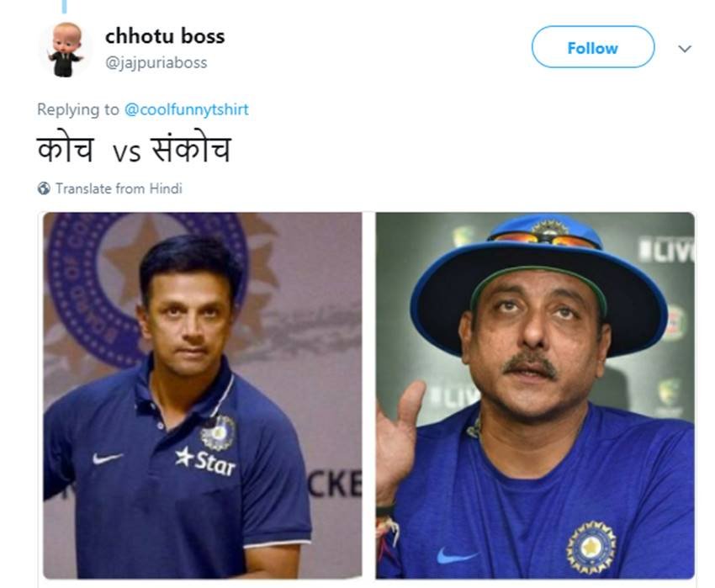Click Translate from Hindi
The image size is (715, 588).
coord(119,188)
